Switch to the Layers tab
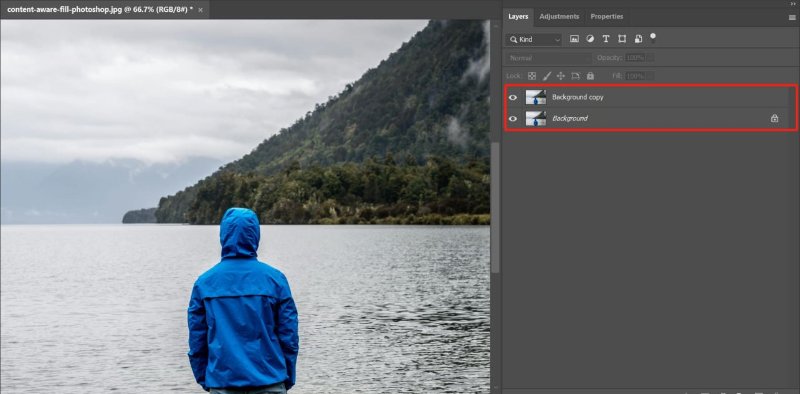800x394 pixels. pos(518,17)
